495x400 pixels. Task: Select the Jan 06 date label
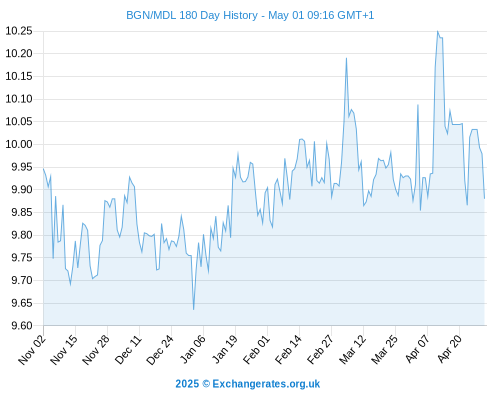tap(192, 350)
